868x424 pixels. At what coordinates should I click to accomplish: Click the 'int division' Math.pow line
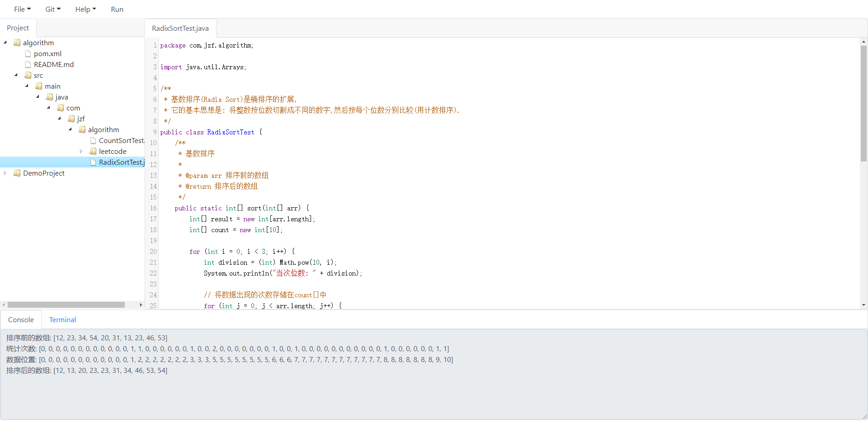(x=270, y=262)
